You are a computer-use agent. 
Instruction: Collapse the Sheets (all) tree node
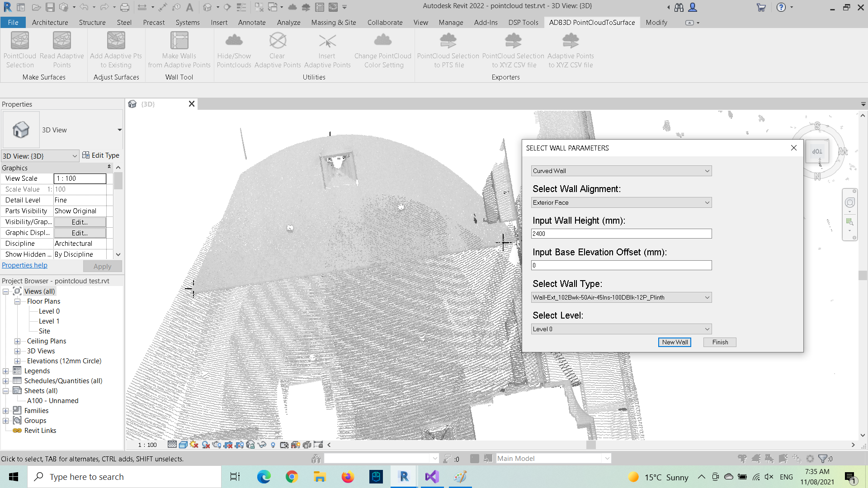coord(6,391)
